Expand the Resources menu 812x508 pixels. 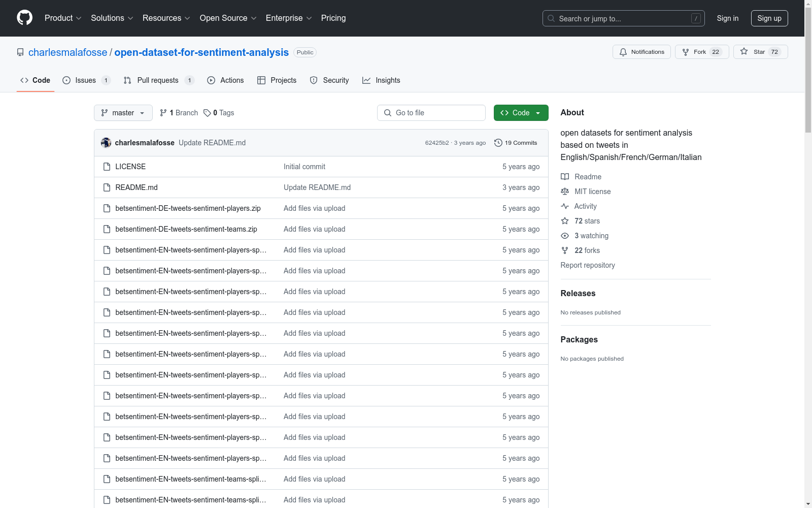(166, 18)
